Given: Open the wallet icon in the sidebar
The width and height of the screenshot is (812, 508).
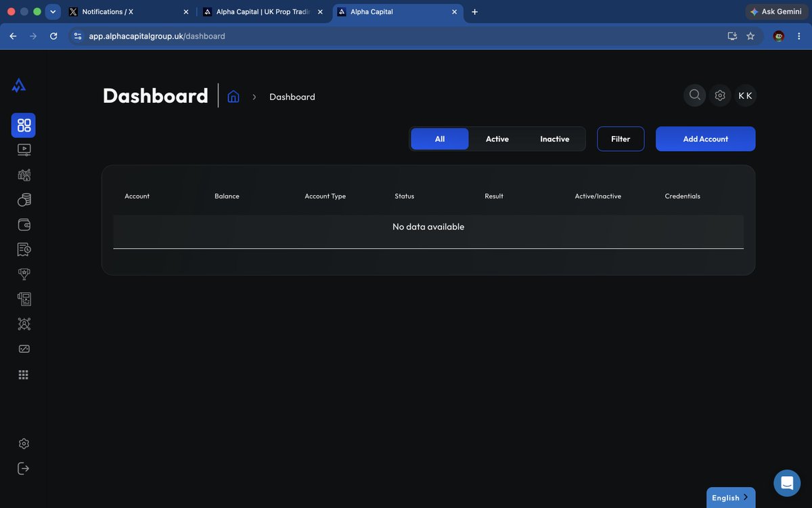Looking at the screenshot, I should (24, 225).
